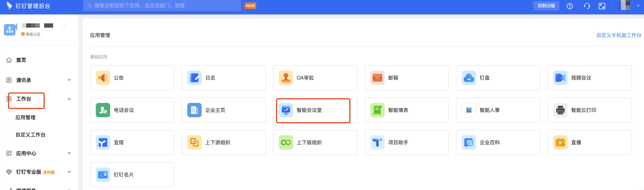Viewport: 644px width, 190px height.
Task: Select 钉钉专业版 in the sidebar
Action: point(29,172)
